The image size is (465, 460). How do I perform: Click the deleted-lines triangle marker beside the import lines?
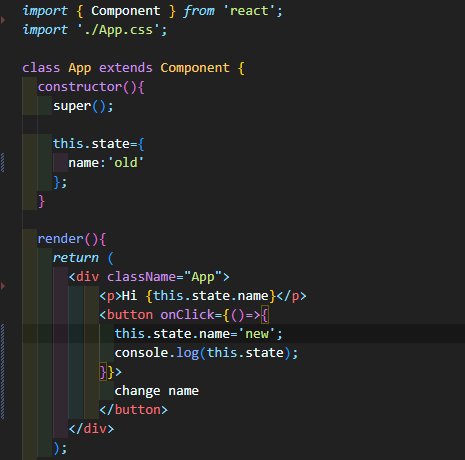pos(3,20)
